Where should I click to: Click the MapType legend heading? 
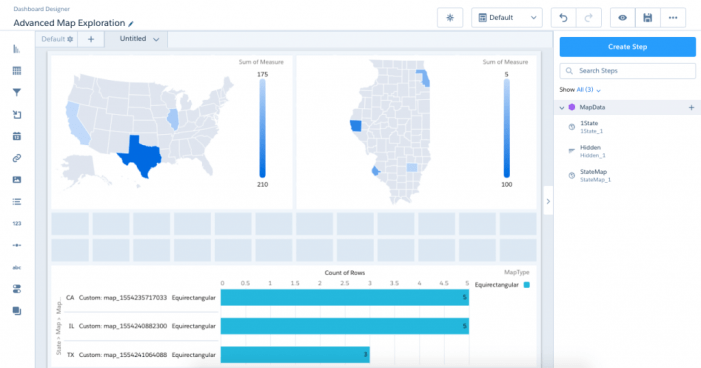coord(516,272)
